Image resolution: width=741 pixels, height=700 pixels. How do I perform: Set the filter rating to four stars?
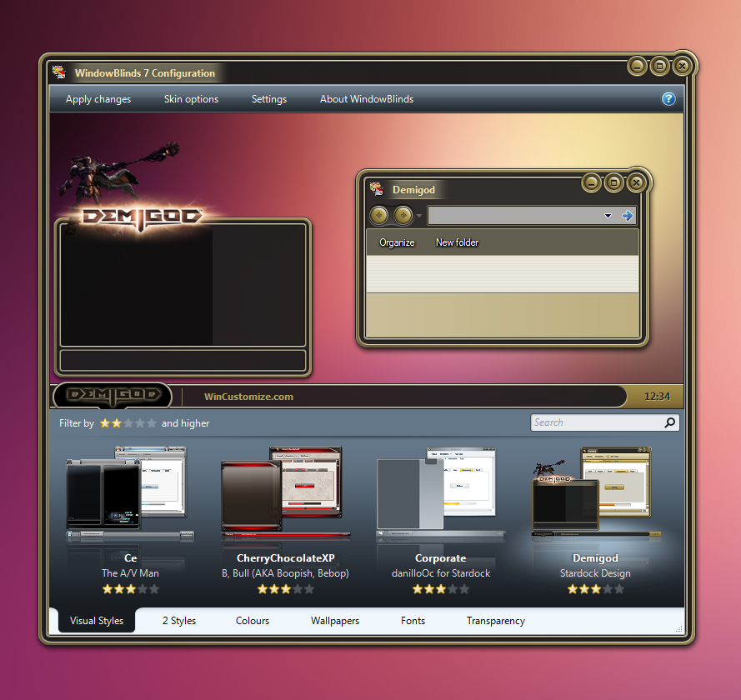tap(140, 423)
